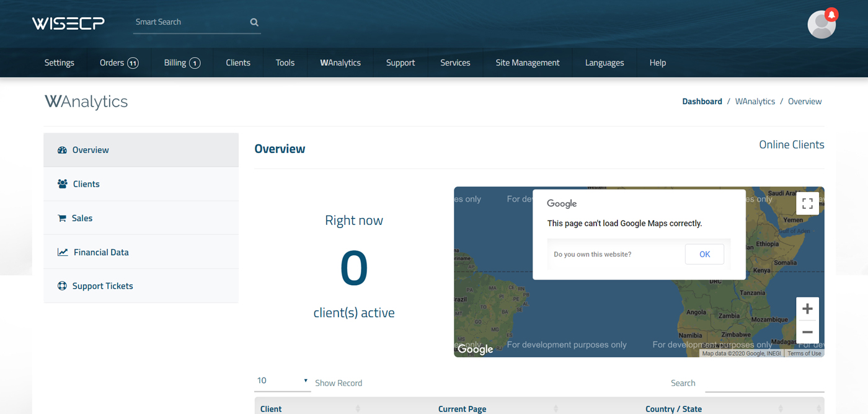Zoom in on the map
The height and width of the screenshot is (414, 868).
tap(807, 309)
